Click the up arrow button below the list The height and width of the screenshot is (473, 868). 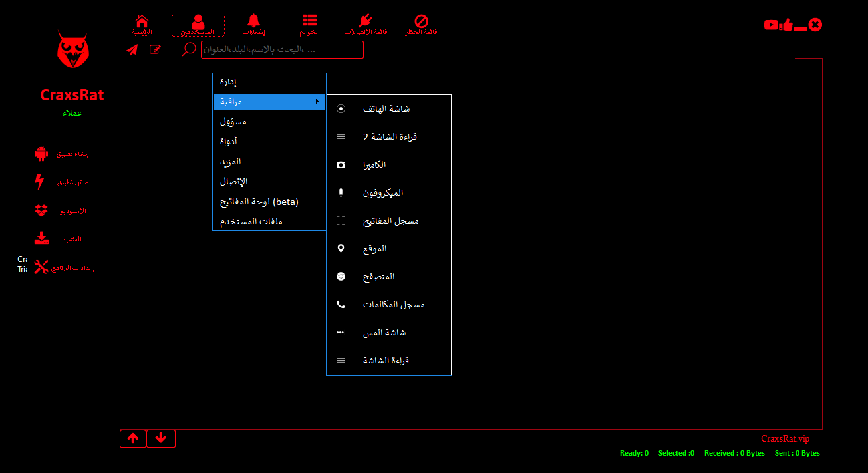133,438
